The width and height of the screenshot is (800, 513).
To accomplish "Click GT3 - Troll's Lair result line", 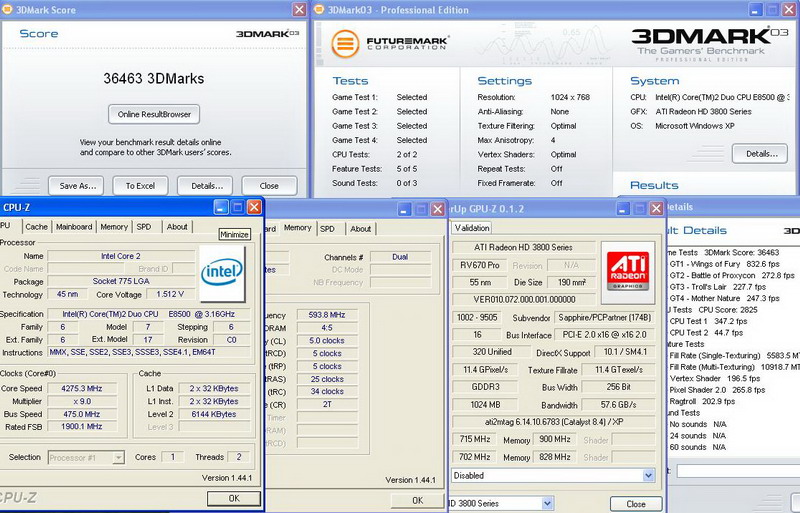I will pyautogui.click(x=717, y=287).
